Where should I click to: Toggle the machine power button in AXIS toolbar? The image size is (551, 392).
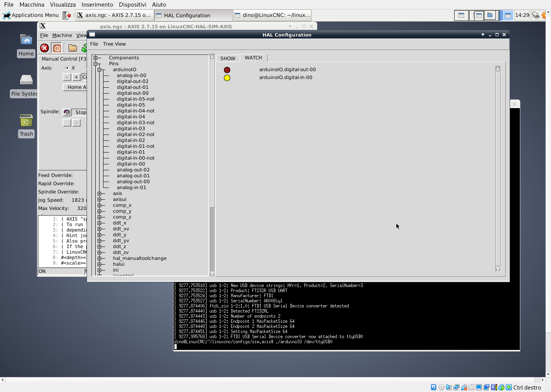click(57, 48)
